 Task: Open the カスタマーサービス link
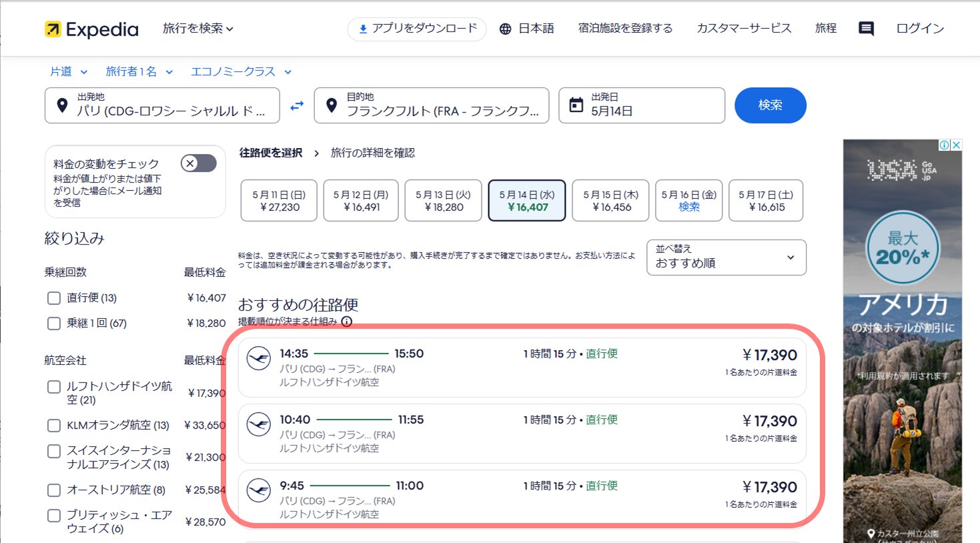pos(744,29)
